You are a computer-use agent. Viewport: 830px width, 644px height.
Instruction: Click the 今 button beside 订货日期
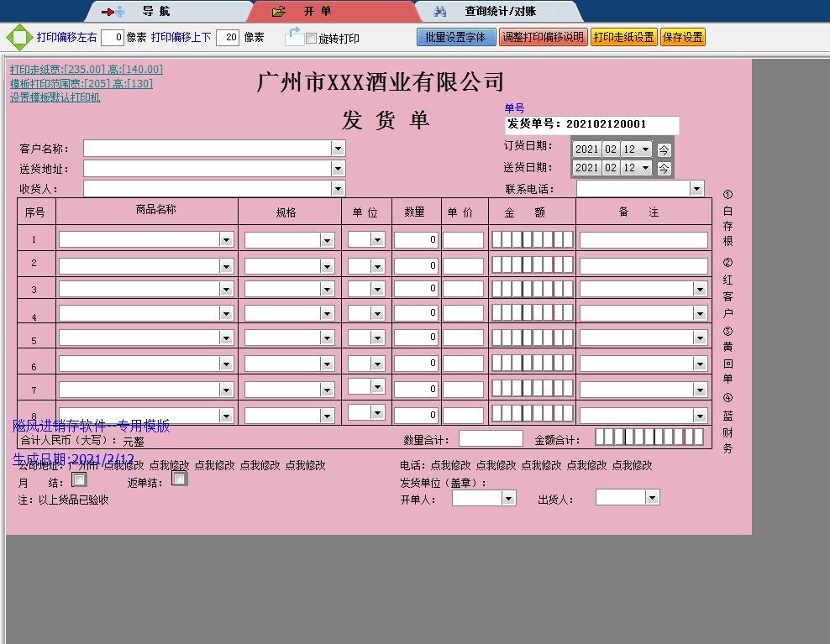pos(664,149)
